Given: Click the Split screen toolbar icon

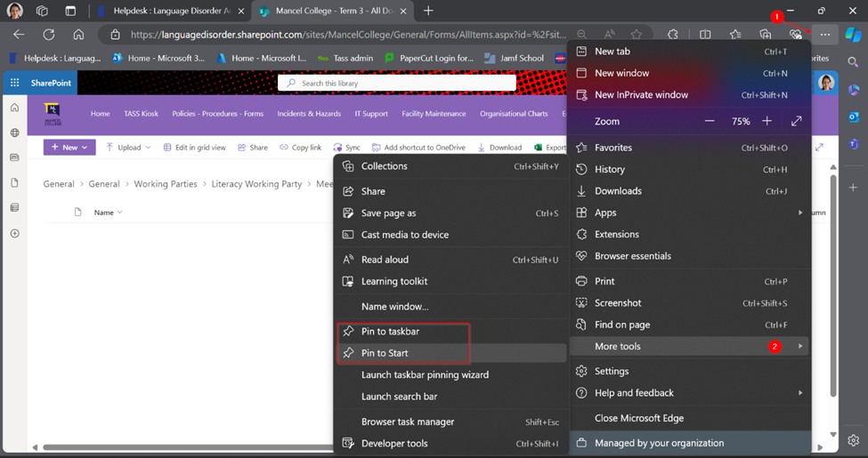Looking at the screenshot, I should pyautogui.click(x=705, y=35).
